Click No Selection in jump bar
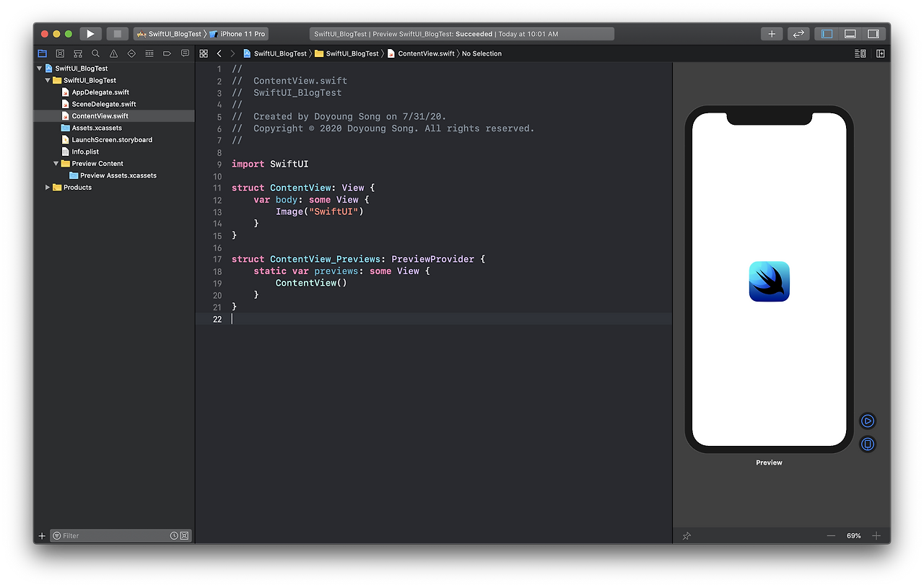 [x=481, y=53]
